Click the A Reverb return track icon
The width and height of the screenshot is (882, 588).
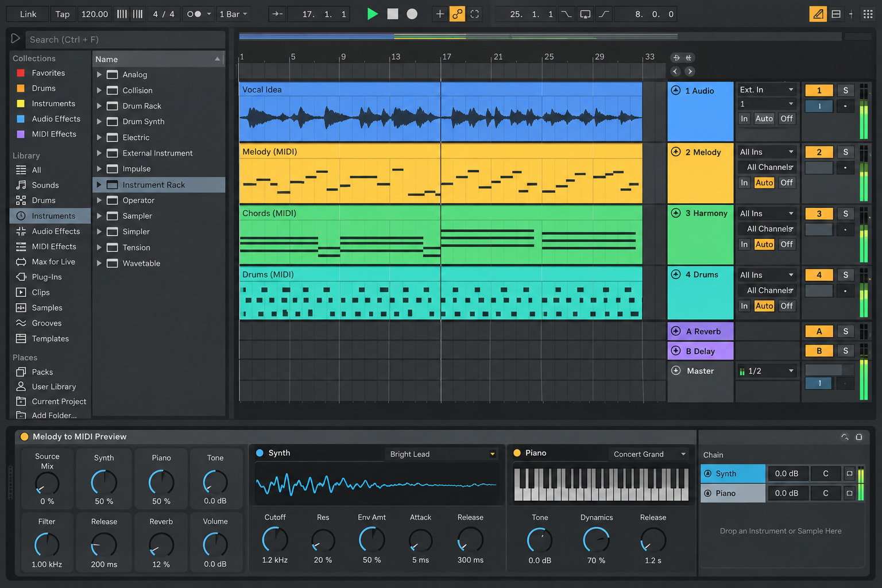(676, 331)
